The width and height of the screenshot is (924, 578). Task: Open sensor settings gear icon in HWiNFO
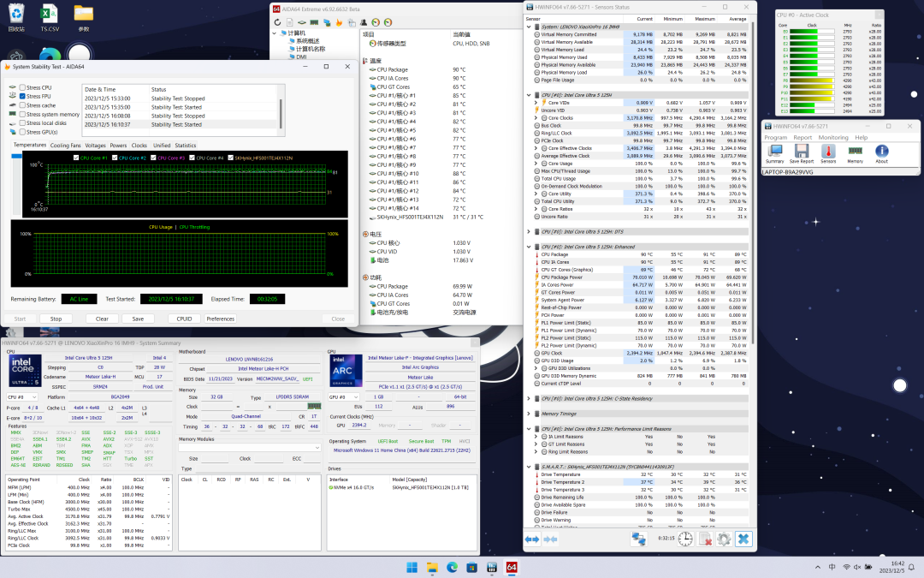[x=725, y=539]
